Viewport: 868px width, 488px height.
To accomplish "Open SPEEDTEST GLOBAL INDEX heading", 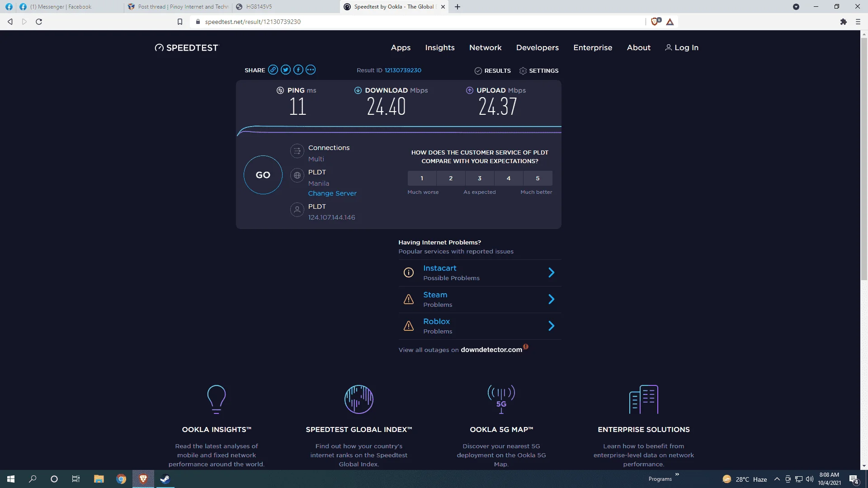I will (359, 430).
